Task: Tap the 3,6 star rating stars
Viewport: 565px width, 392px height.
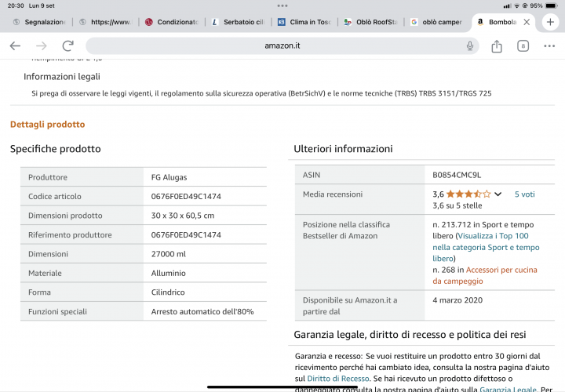Action: [x=468, y=194]
